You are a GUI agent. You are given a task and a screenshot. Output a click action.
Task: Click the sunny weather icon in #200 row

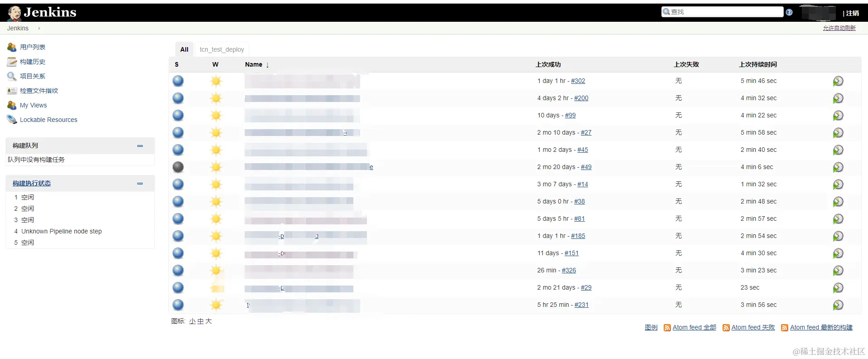(x=216, y=98)
